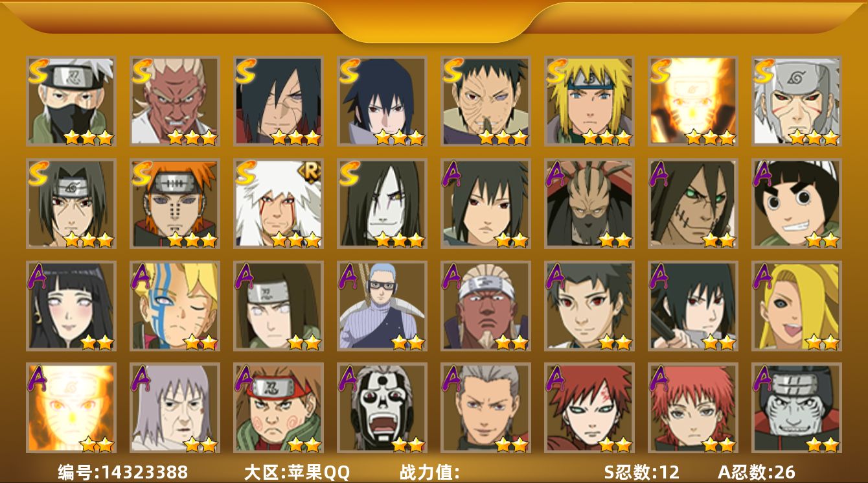Choose the bowl-cut Rock Lee A-rank card

tap(796, 204)
